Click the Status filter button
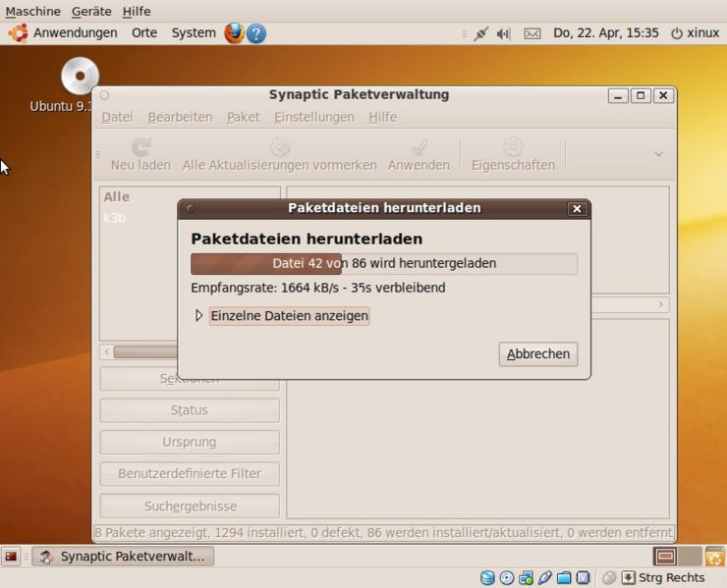727x588 pixels. coord(190,410)
